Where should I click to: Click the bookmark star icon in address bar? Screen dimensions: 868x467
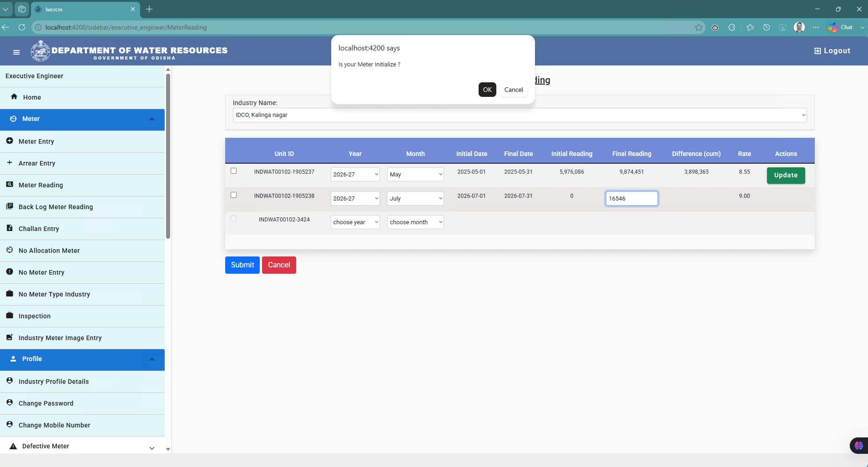[699, 27]
